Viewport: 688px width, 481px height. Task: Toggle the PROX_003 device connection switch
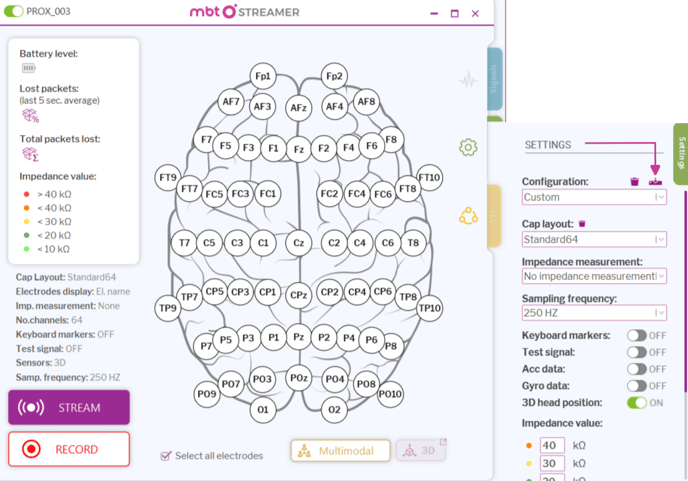(14, 11)
